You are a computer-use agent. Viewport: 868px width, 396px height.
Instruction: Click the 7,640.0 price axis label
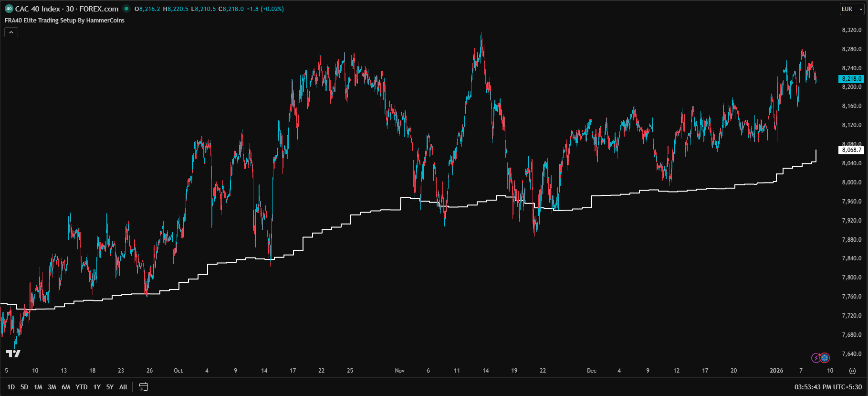tap(852, 354)
